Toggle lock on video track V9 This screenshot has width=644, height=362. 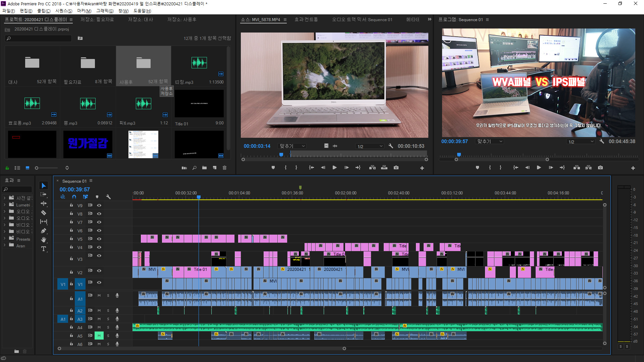pyautogui.click(x=71, y=205)
